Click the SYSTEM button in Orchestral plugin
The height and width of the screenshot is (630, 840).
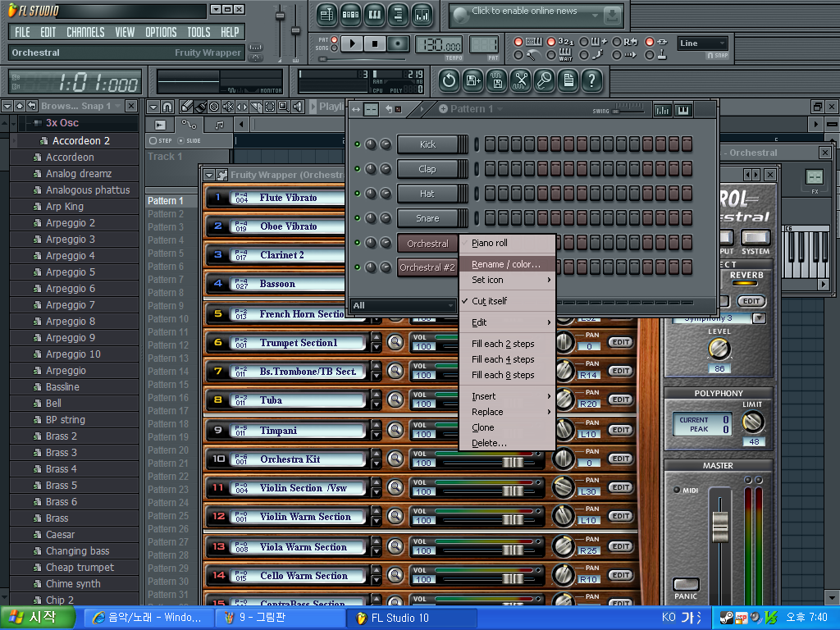click(756, 237)
